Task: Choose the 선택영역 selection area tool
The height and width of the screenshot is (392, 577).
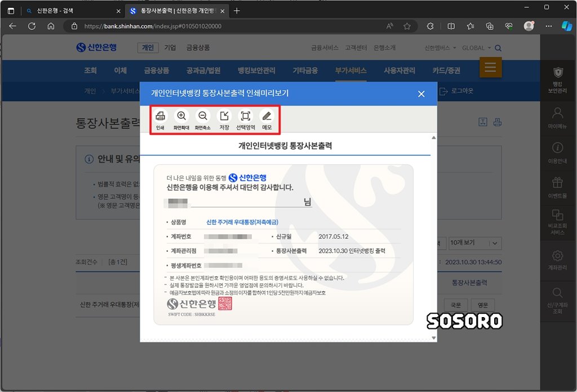Action: tap(246, 120)
